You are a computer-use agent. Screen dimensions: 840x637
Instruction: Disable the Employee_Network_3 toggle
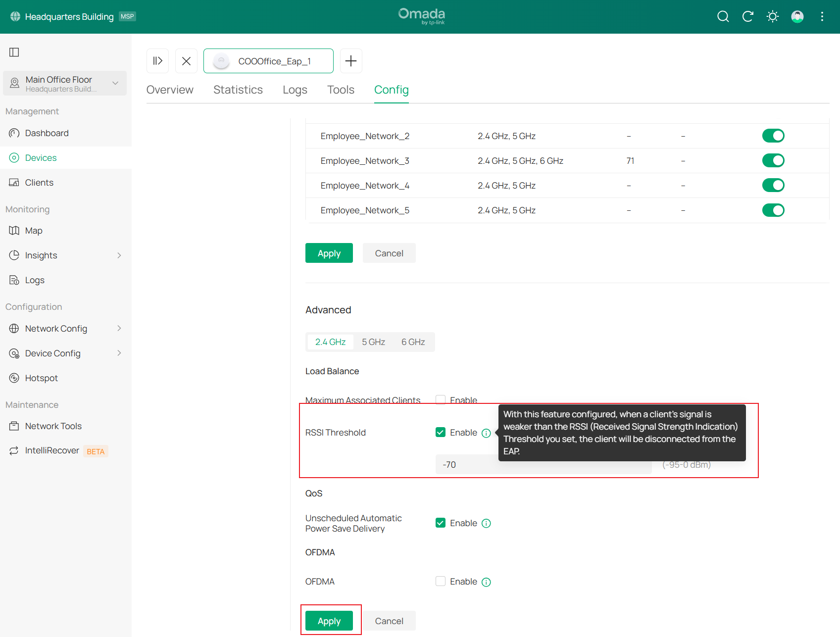[773, 161]
